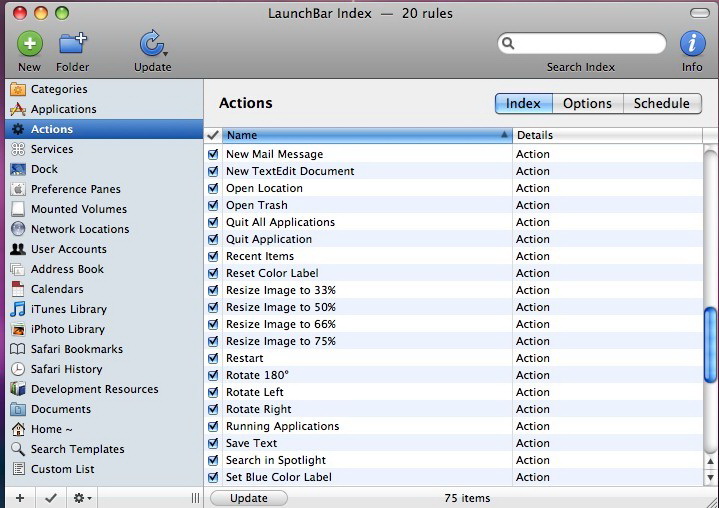Sort list by the Name column header
This screenshot has width=719, height=508.
click(365, 135)
